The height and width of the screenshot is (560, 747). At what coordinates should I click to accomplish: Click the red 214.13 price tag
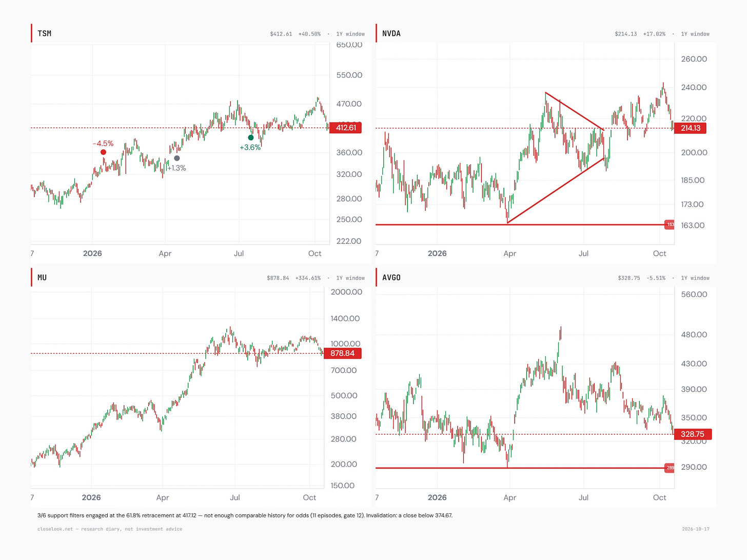click(x=690, y=128)
